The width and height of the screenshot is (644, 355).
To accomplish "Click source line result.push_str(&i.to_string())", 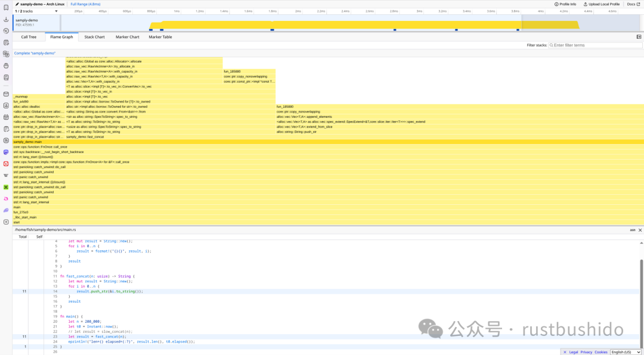I will click(110, 291).
